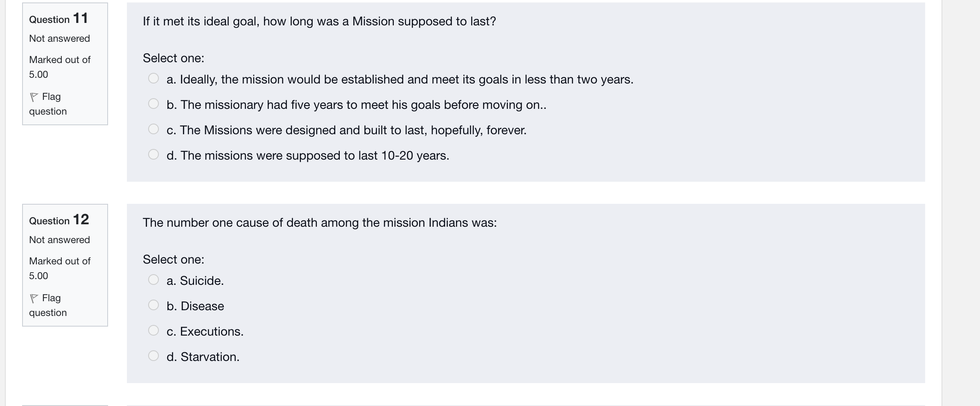Click the Executions answer label
The height and width of the screenshot is (406, 980).
point(205,332)
